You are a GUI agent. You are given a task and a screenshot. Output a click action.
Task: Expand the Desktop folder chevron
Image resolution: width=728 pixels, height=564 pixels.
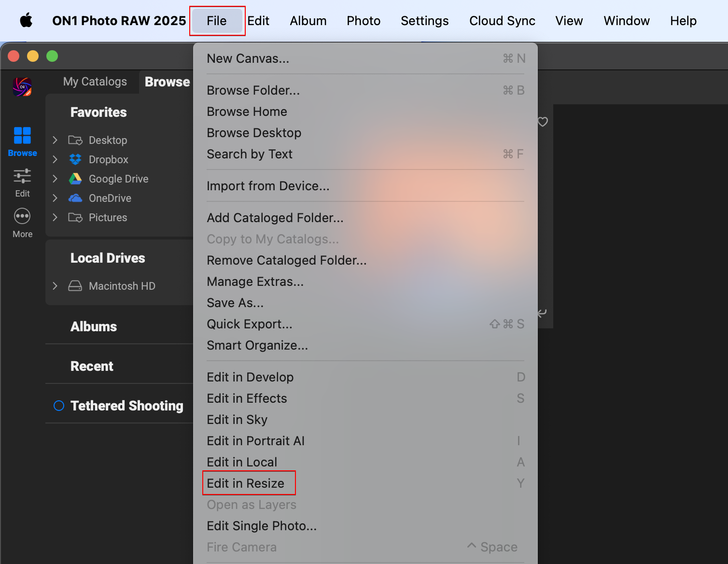click(55, 140)
